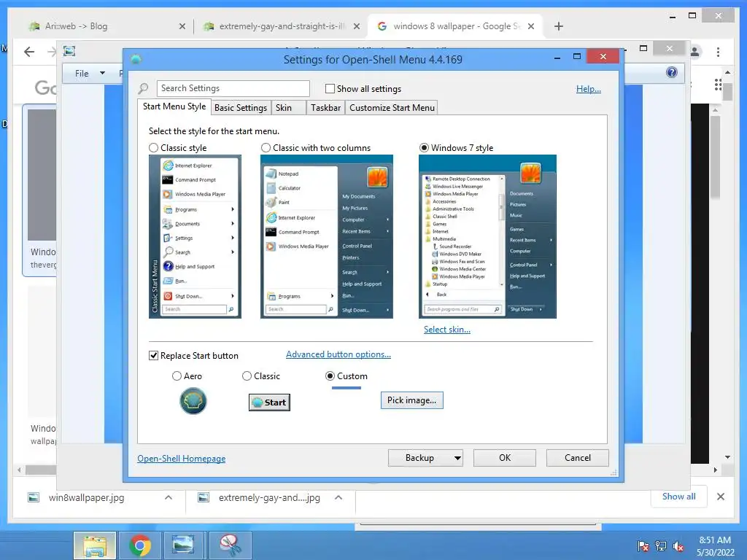
Task: Open the Taskbar tab
Action: click(x=325, y=108)
